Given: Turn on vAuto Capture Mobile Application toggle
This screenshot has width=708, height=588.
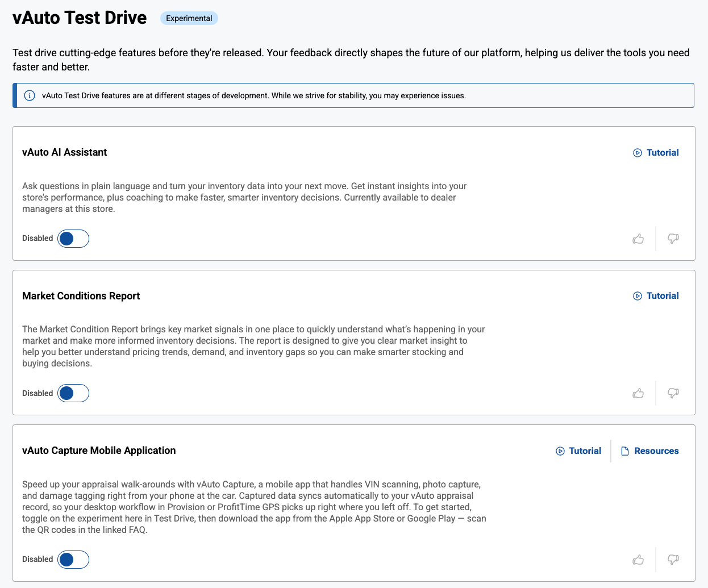Looking at the screenshot, I should click(73, 560).
